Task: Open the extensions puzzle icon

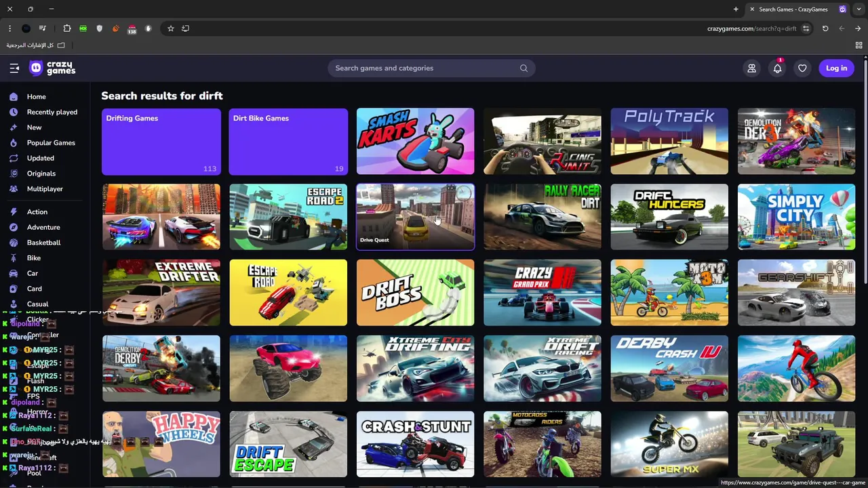Action: [x=67, y=28]
